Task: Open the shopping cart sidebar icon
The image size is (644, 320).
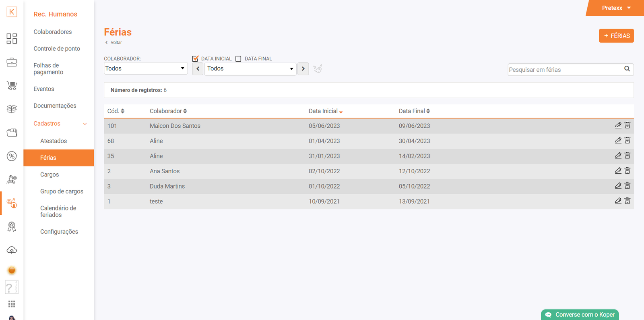Action: click(x=12, y=85)
